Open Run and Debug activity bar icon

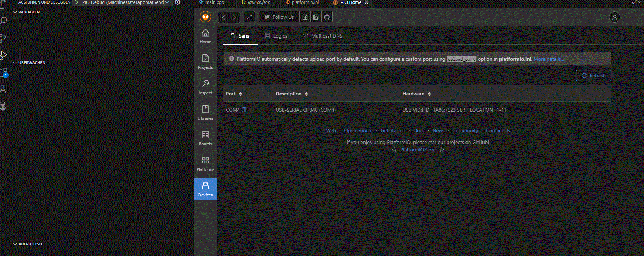3,55
